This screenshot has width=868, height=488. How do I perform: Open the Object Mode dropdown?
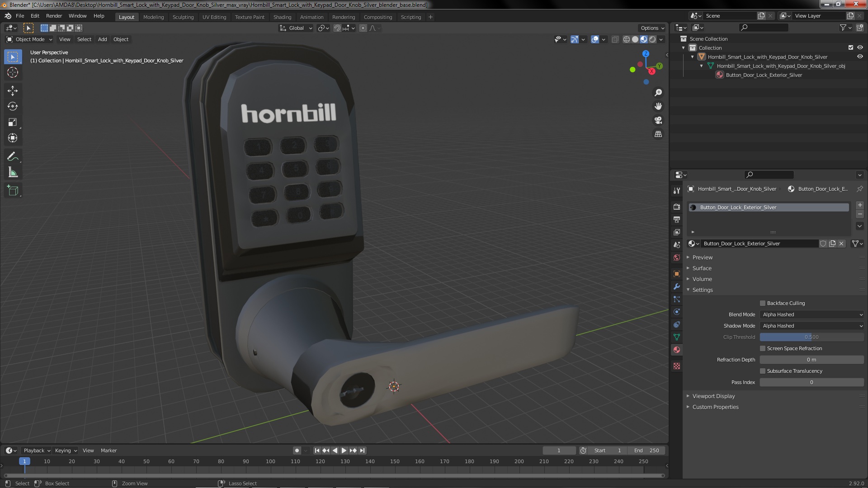click(x=29, y=39)
